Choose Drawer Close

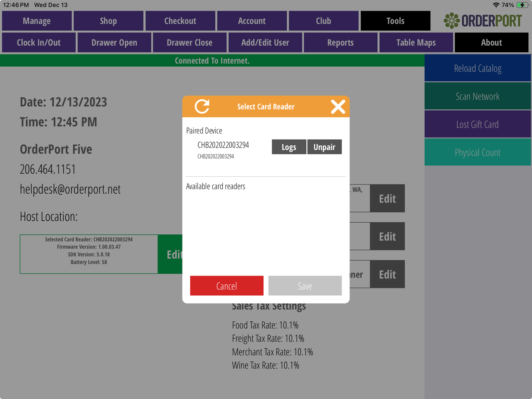190,42
